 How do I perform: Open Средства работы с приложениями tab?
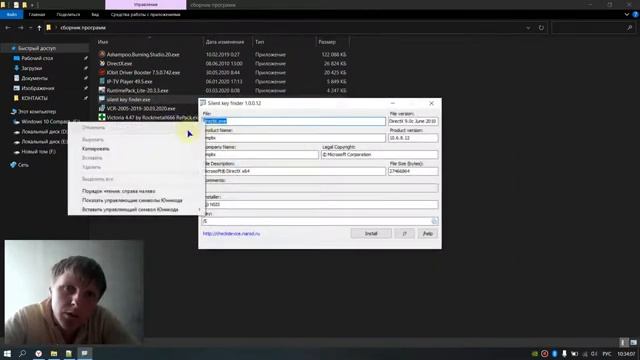pos(145,14)
